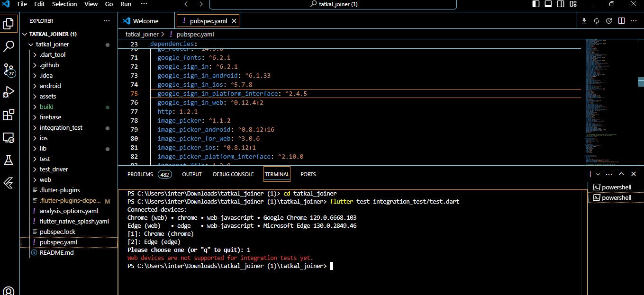Open Source Control view with 27 badge

coord(9,70)
